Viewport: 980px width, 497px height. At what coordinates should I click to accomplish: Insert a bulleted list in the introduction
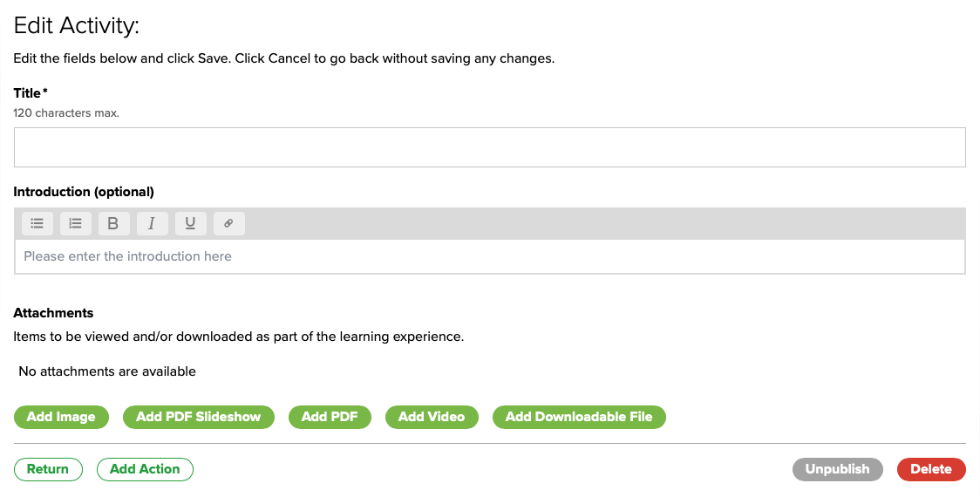[37, 224]
